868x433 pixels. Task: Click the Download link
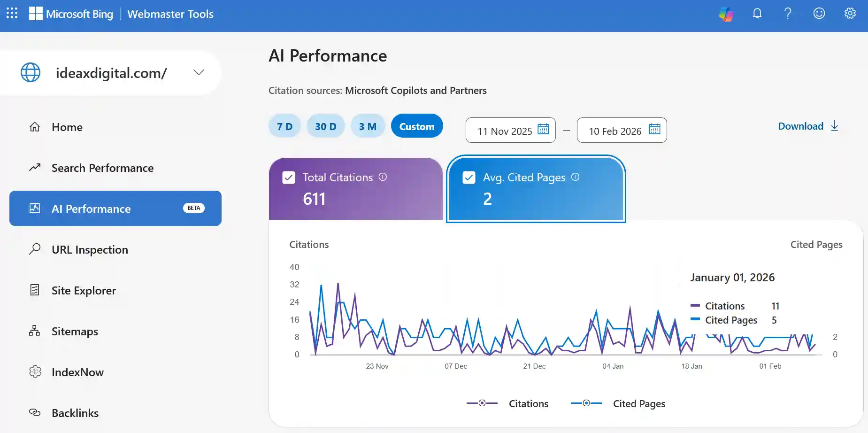[x=808, y=126]
